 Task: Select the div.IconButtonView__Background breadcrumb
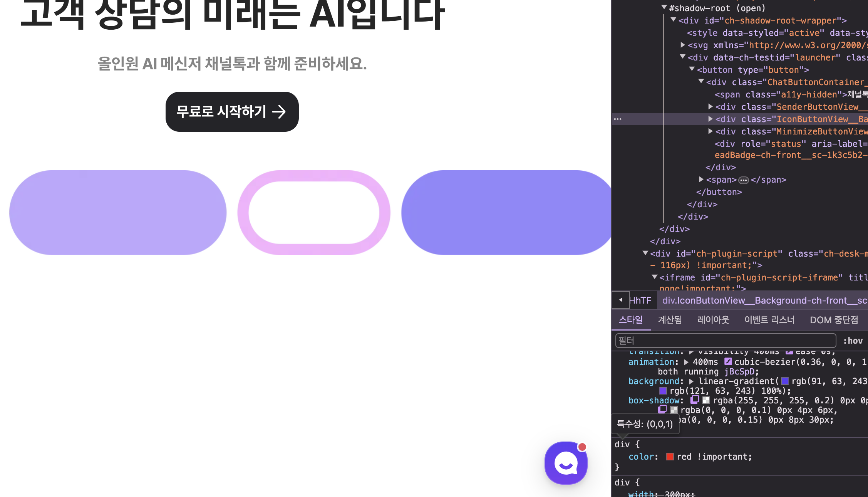tap(764, 301)
